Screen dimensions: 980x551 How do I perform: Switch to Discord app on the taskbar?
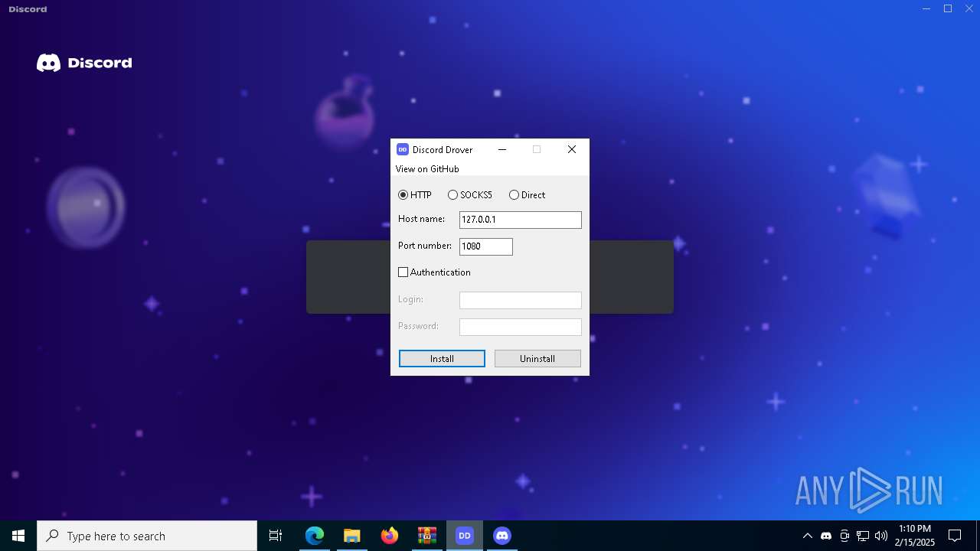pos(502,536)
